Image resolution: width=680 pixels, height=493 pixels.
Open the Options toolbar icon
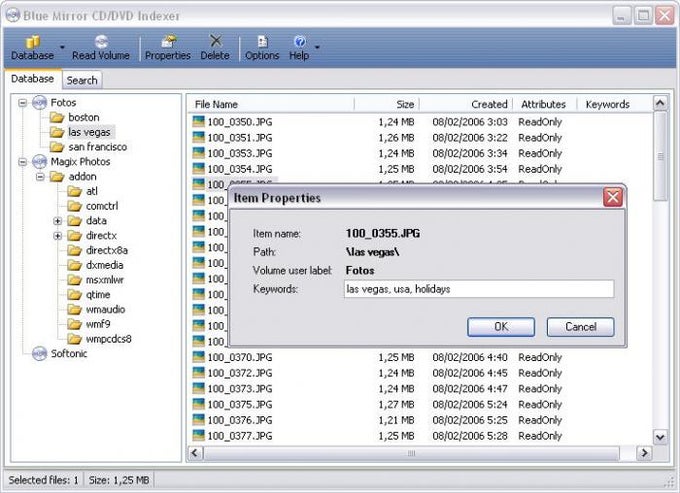262,42
